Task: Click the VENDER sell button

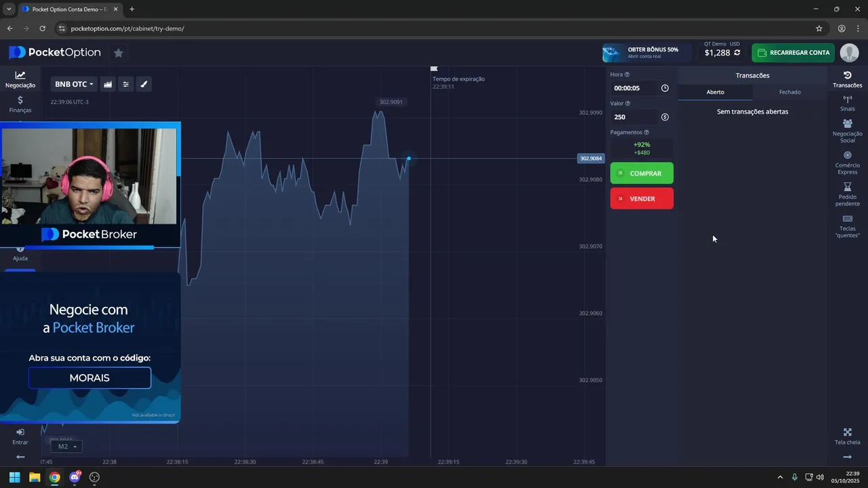Action: pyautogui.click(x=642, y=199)
